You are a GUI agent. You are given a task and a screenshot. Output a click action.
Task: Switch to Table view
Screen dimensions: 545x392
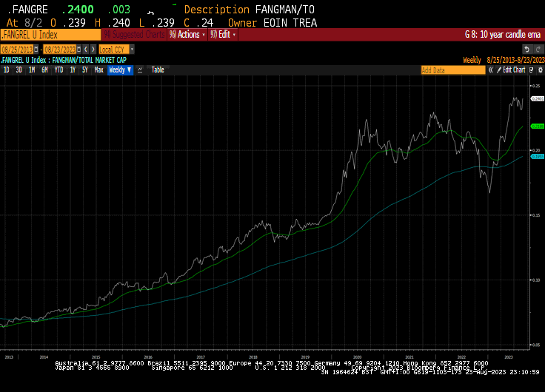(x=158, y=70)
